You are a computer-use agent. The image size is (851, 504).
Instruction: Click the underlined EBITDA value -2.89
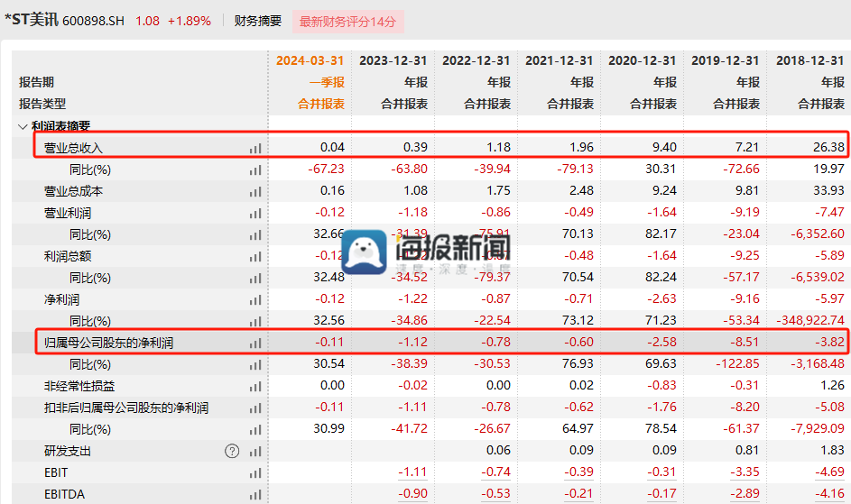(x=745, y=494)
